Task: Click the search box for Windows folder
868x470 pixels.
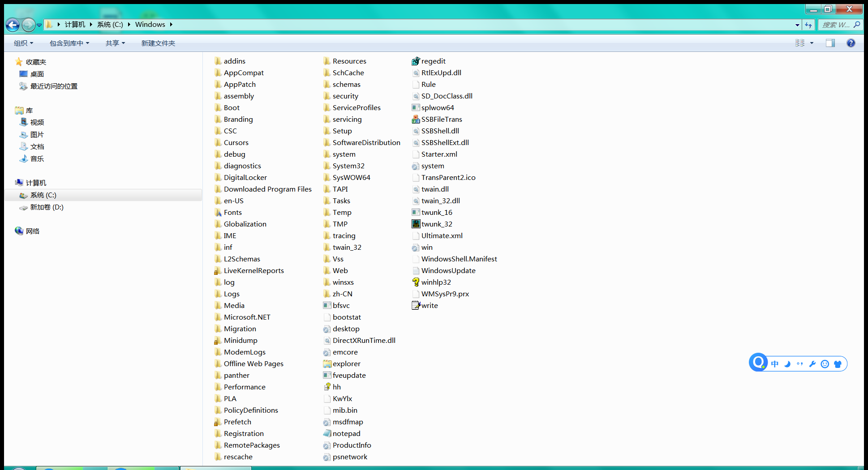Action: [x=840, y=25]
